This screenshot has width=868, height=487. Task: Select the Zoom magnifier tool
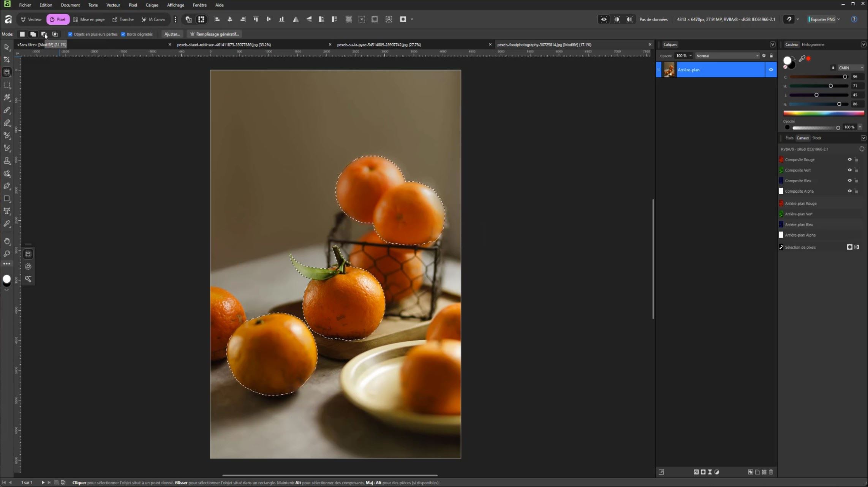point(7,254)
